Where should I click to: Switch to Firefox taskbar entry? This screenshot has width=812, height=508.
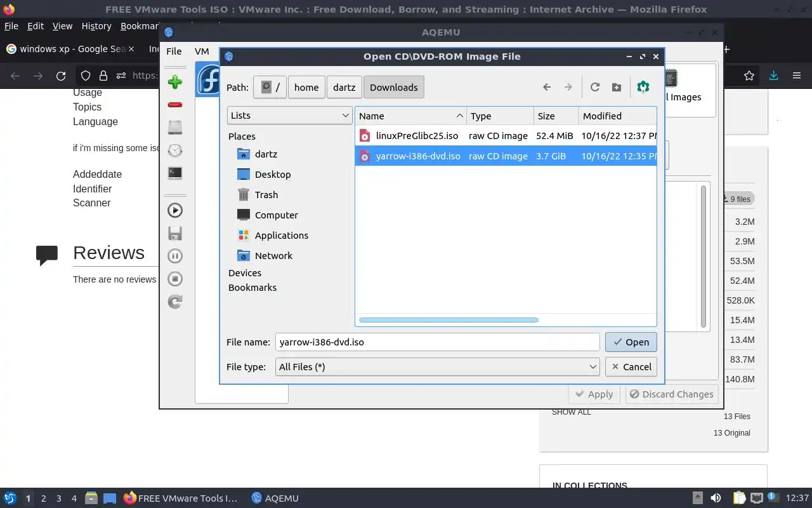(x=181, y=498)
